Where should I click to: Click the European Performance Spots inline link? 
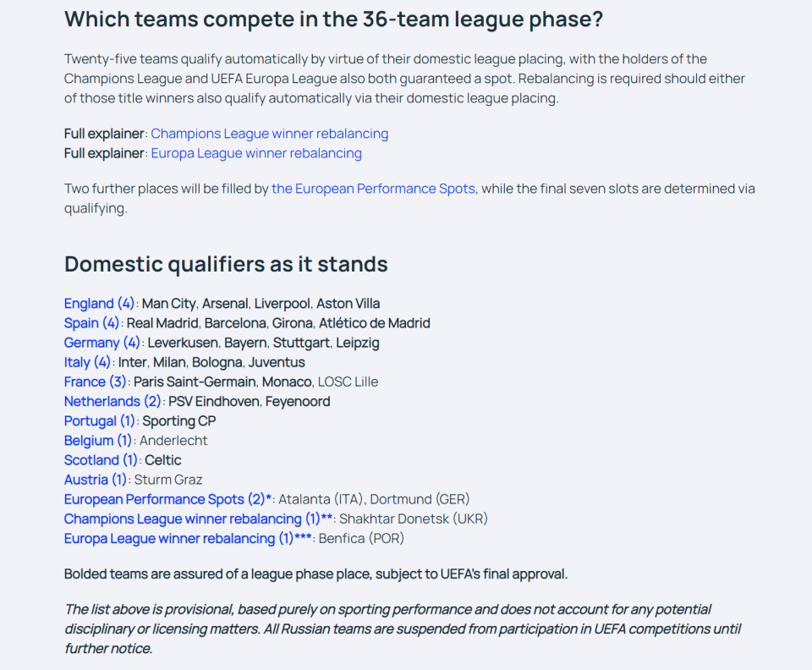tap(373, 189)
